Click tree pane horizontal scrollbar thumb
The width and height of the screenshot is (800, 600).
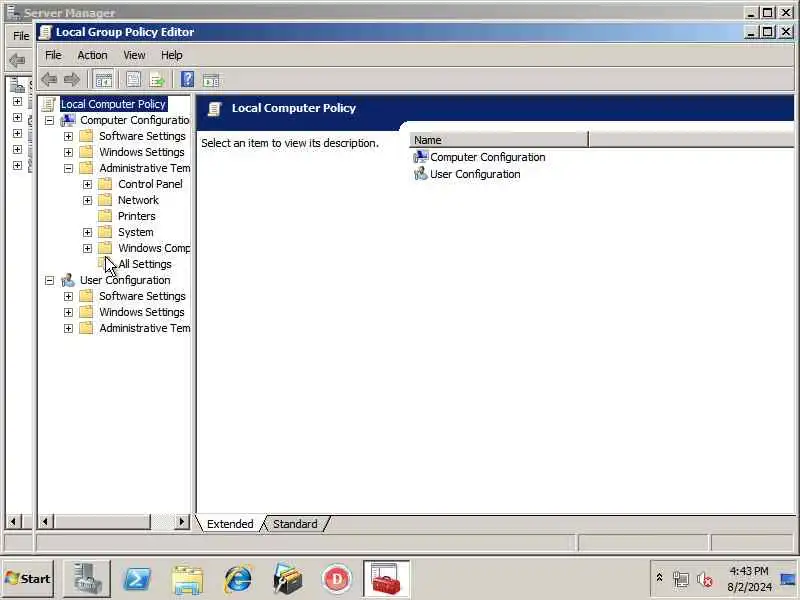point(103,521)
